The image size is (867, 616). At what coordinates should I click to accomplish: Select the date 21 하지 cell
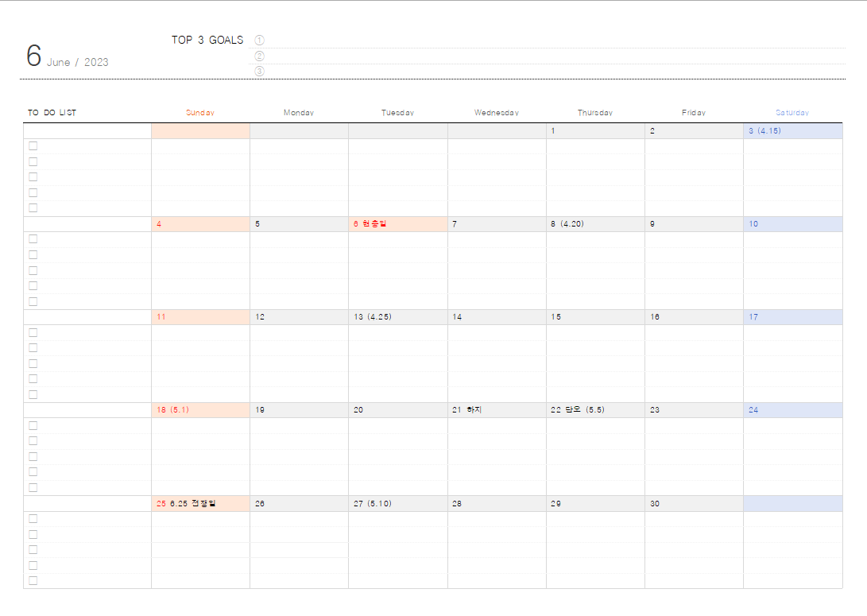pyautogui.click(x=497, y=410)
